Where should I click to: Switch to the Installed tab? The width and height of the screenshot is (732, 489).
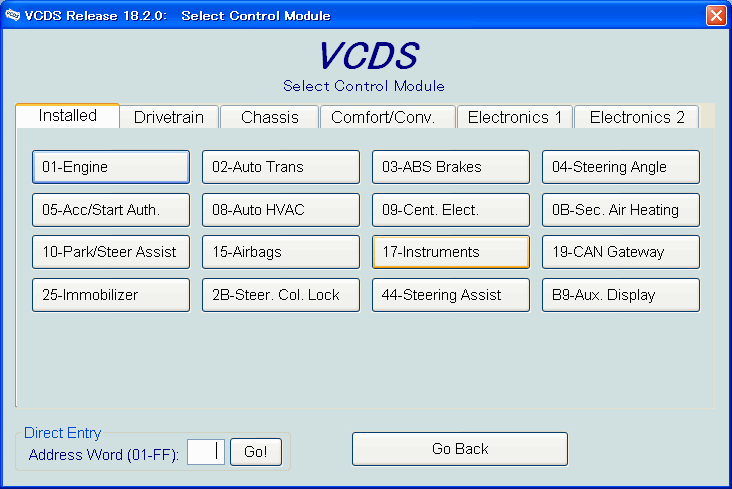[x=68, y=115]
